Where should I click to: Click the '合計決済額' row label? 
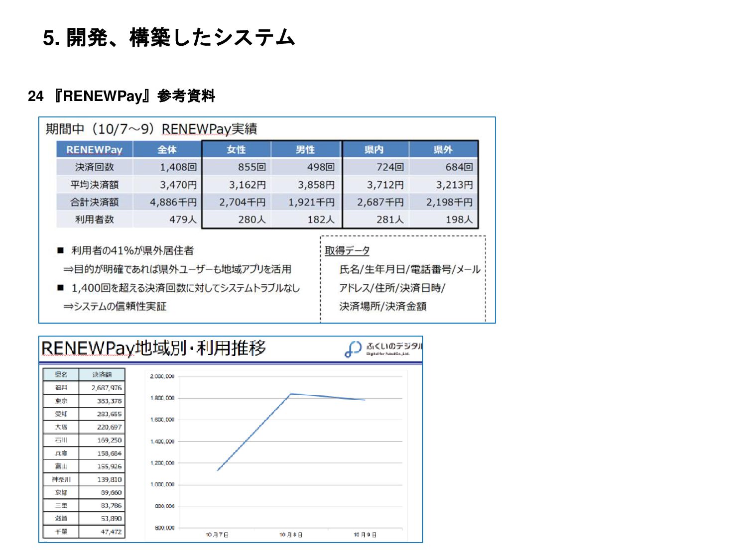click(x=94, y=202)
